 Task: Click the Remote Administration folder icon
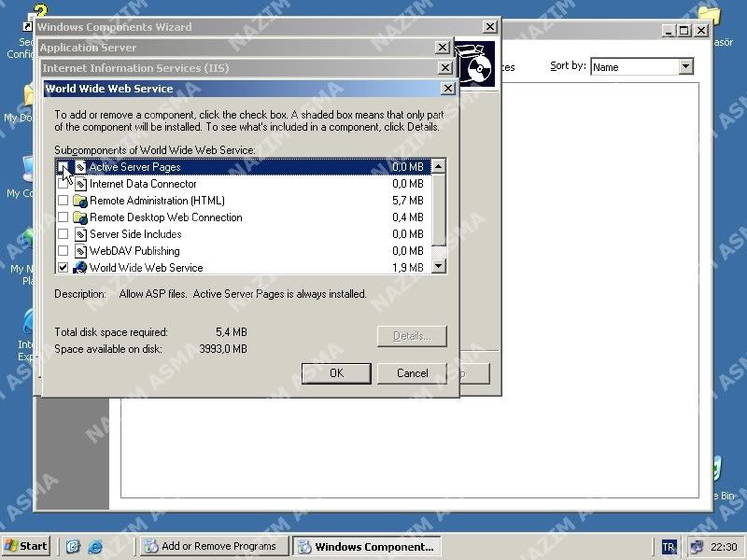tap(80, 201)
